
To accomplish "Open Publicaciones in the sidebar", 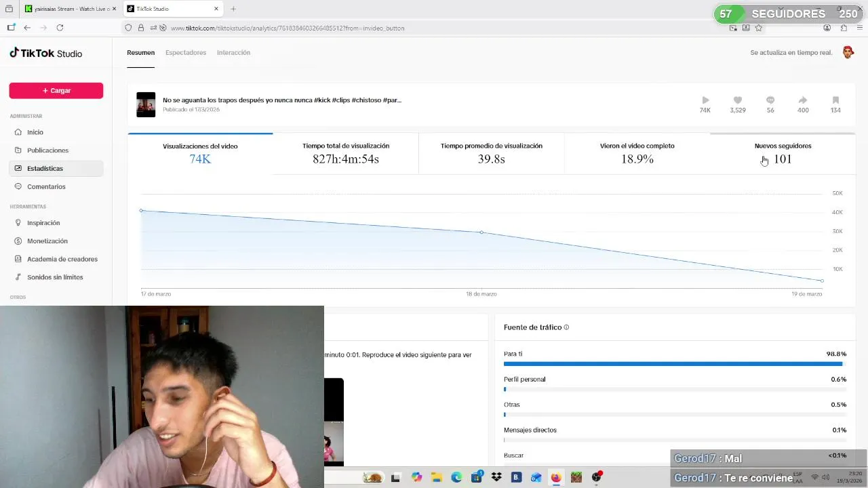I will (56, 150).
